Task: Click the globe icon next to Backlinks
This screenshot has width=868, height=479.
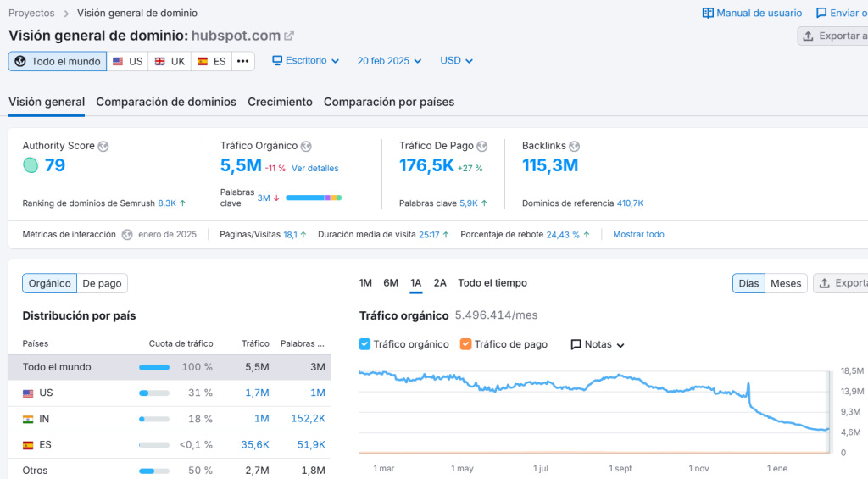Action: point(574,146)
